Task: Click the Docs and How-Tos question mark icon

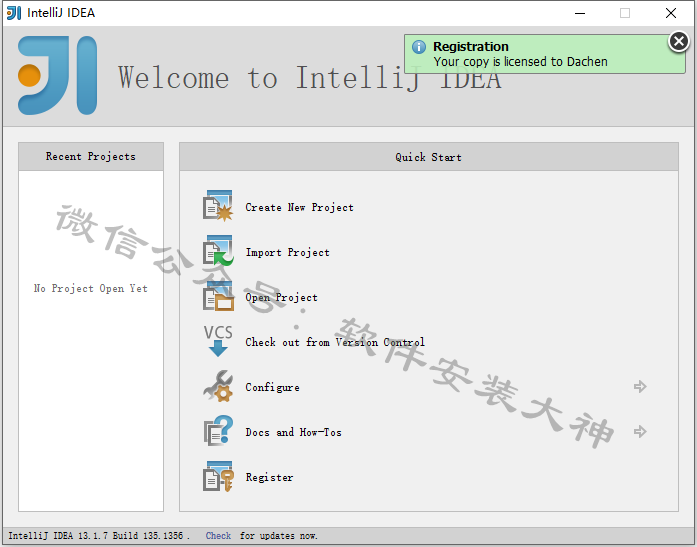Action: point(218,431)
